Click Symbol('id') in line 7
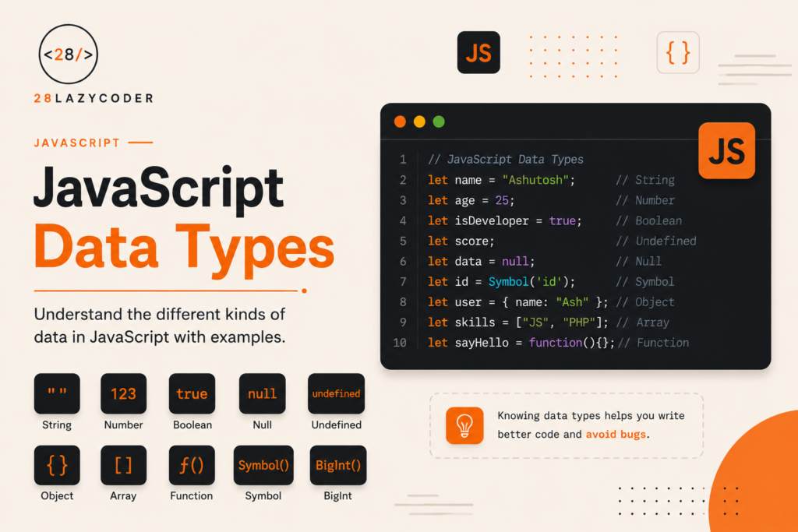 pyautogui.click(x=529, y=282)
